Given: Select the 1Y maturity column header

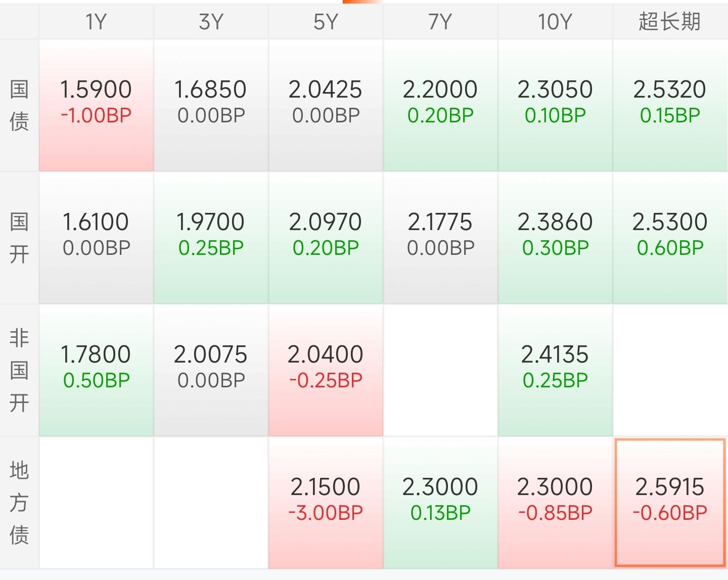Looking at the screenshot, I should click(96, 22).
